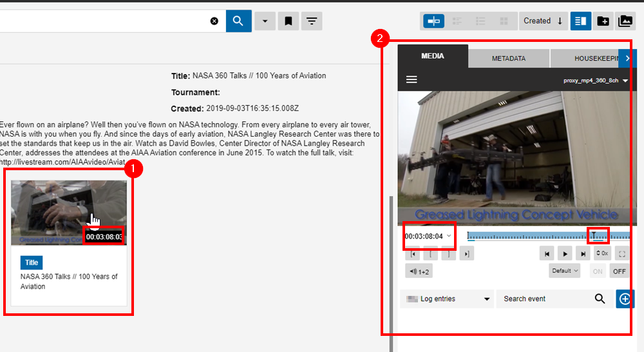The height and width of the screenshot is (352, 644).
Task: Click the add to new folder icon
Action: 603,21
